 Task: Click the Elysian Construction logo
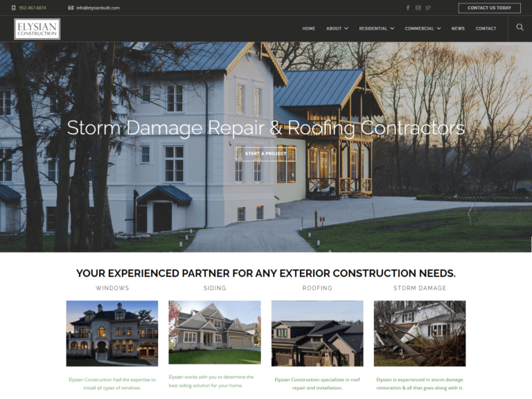(x=37, y=29)
